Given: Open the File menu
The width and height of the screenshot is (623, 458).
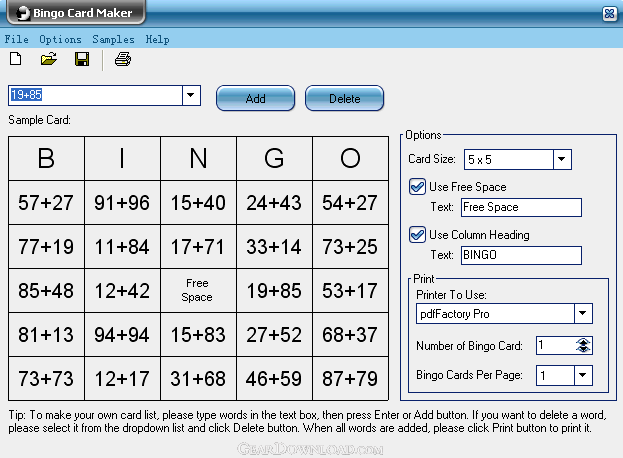Looking at the screenshot, I should tap(17, 39).
